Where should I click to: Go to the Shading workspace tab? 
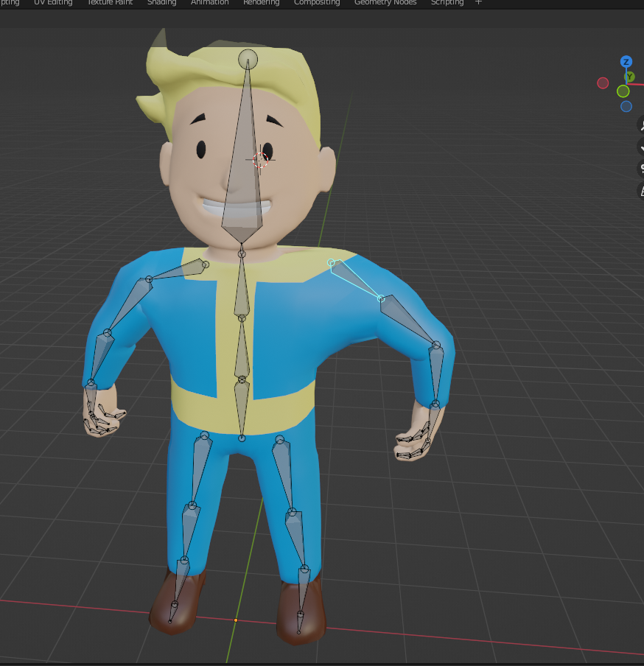tap(161, 3)
